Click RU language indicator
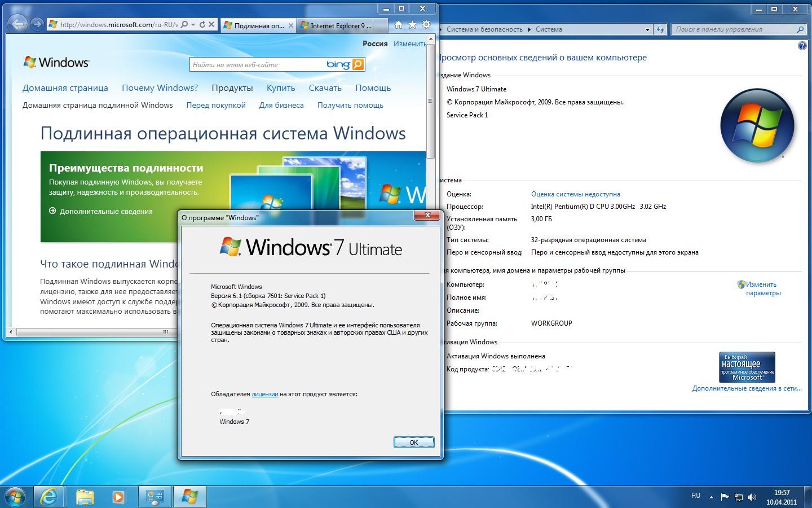This screenshot has height=508, width=812. click(x=696, y=496)
